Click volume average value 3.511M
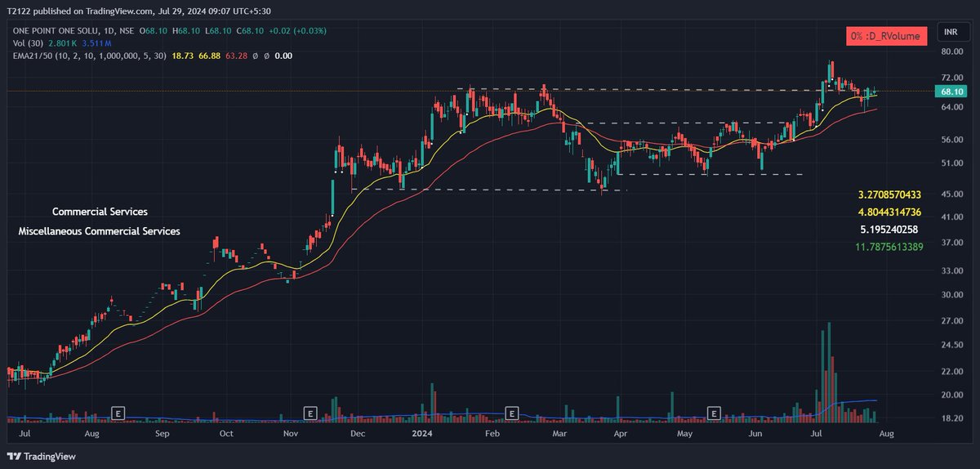 pos(96,43)
